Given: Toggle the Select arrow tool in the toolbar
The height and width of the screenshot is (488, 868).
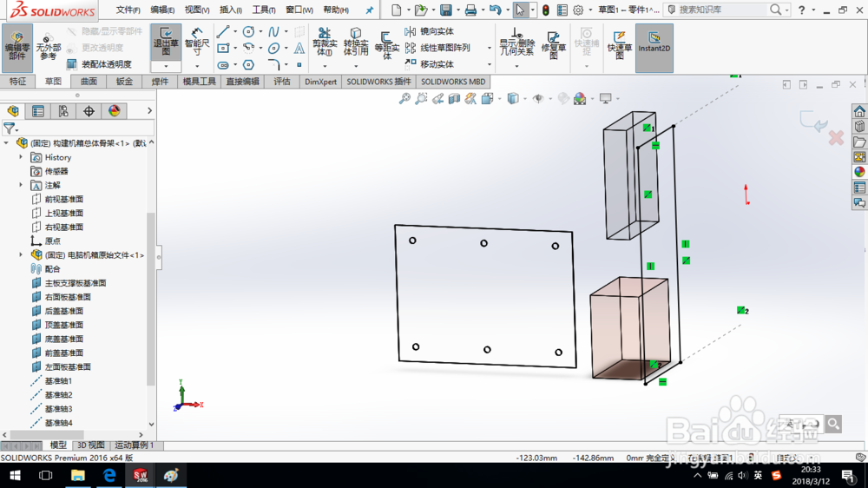Looking at the screenshot, I should point(520,10).
